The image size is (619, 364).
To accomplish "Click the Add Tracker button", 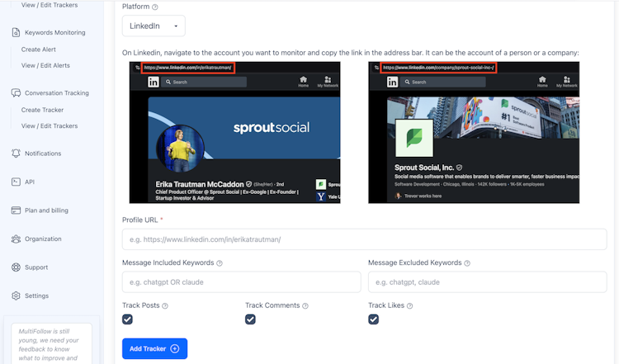I will pyautogui.click(x=155, y=348).
